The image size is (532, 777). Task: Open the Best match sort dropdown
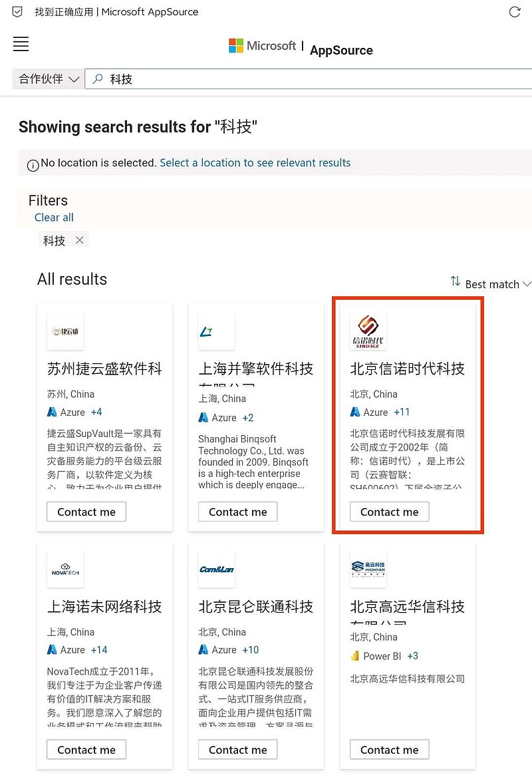pyautogui.click(x=498, y=284)
